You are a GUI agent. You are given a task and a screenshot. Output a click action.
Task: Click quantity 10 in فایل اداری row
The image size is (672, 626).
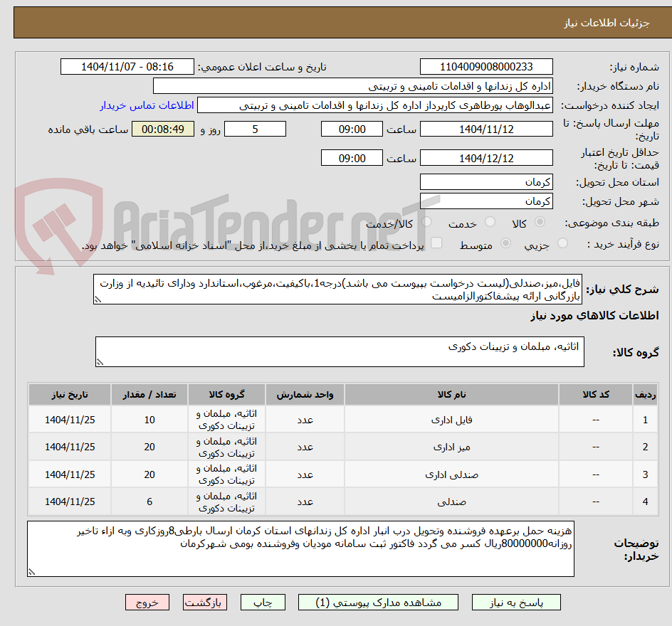pyautogui.click(x=149, y=420)
